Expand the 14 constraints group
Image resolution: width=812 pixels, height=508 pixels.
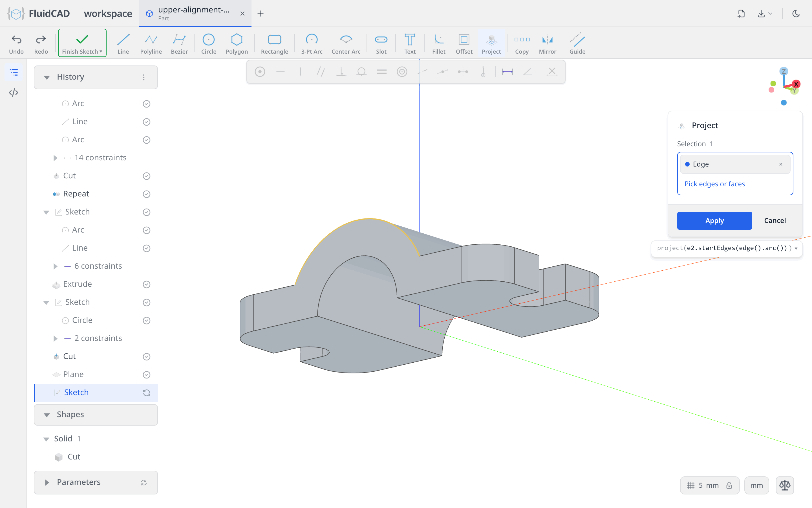tap(55, 157)
